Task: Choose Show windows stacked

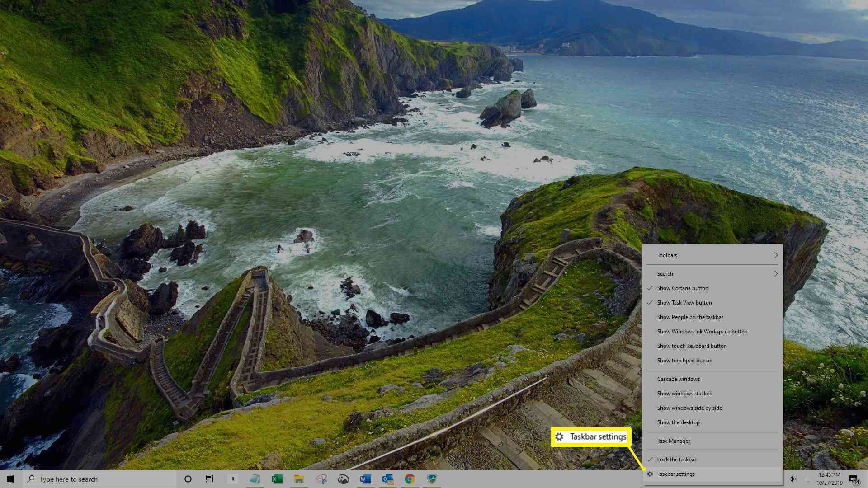Action: [x=712, y=394]
